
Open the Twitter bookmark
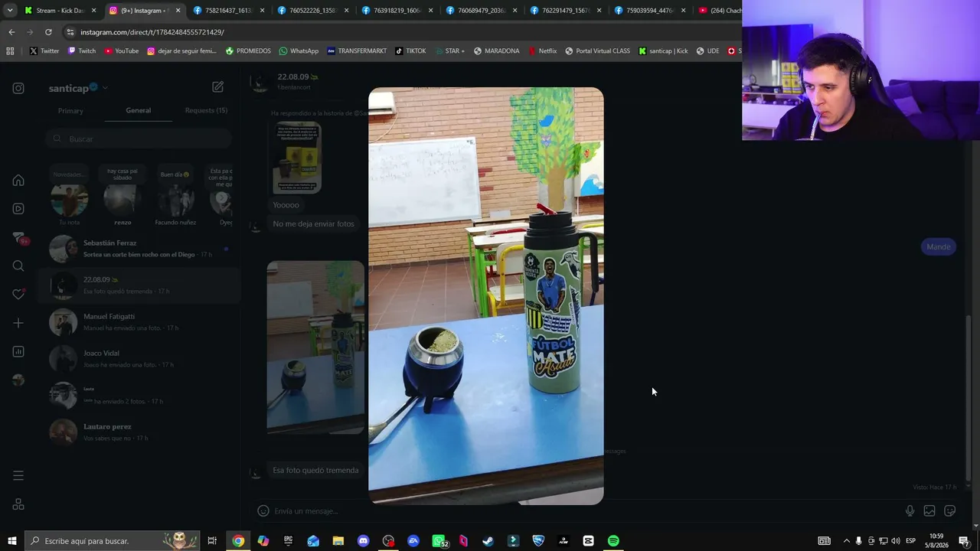point(44,51)
